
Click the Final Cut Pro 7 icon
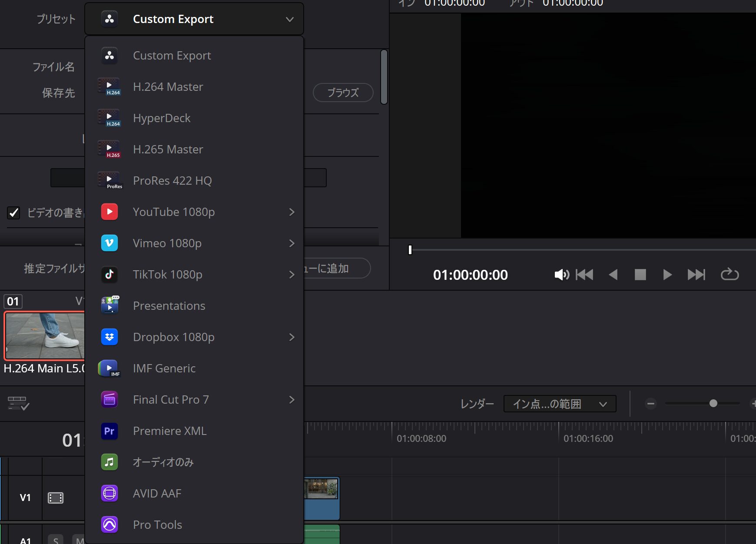click(109, 400)
